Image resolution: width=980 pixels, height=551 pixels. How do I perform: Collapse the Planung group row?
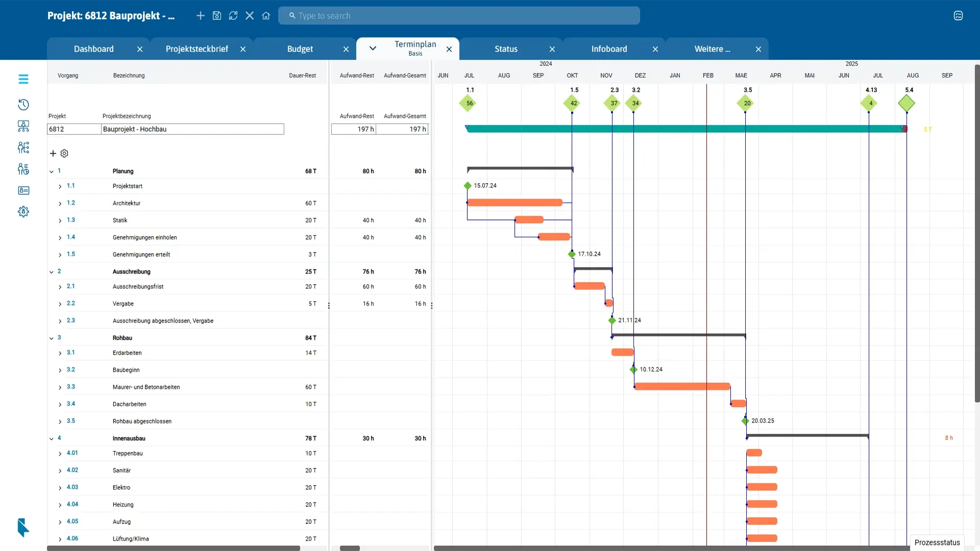point(51,171)
